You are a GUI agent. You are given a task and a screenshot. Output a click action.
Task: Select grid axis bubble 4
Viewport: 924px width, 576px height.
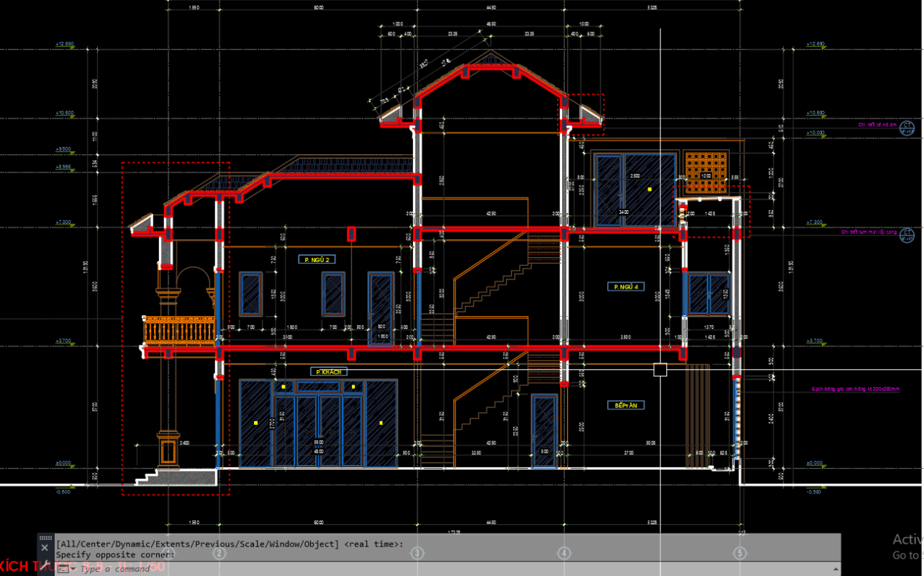tap(564, 553)
